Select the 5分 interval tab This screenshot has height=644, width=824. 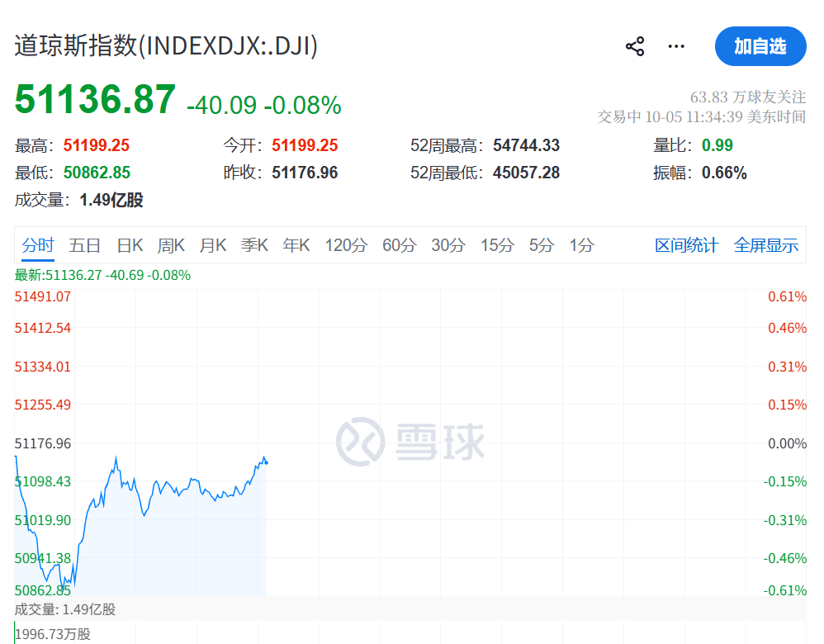coord(542,245)
